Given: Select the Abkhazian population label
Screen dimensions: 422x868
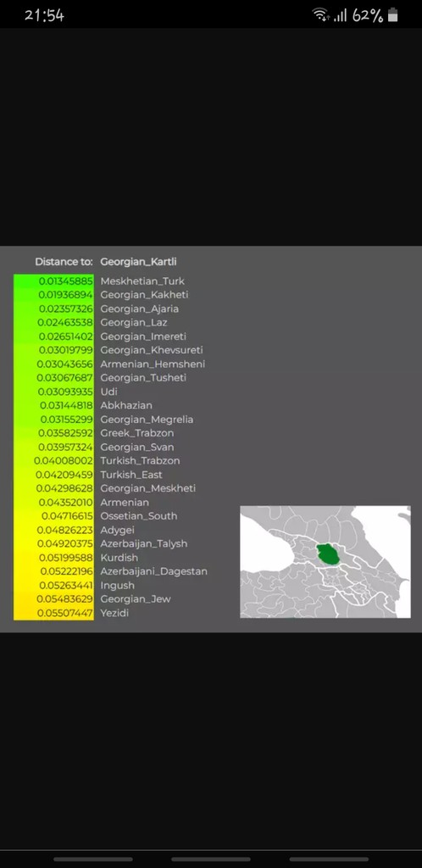Looking at the screenshot, I should point(126,406).
